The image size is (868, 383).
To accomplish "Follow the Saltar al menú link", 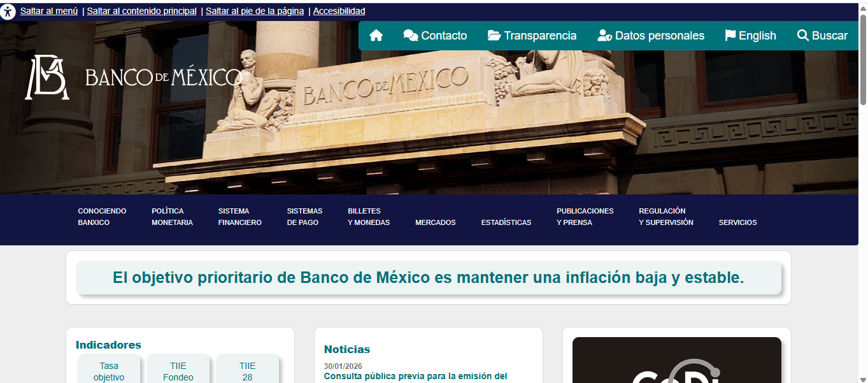I will click(x=49, y=11).
